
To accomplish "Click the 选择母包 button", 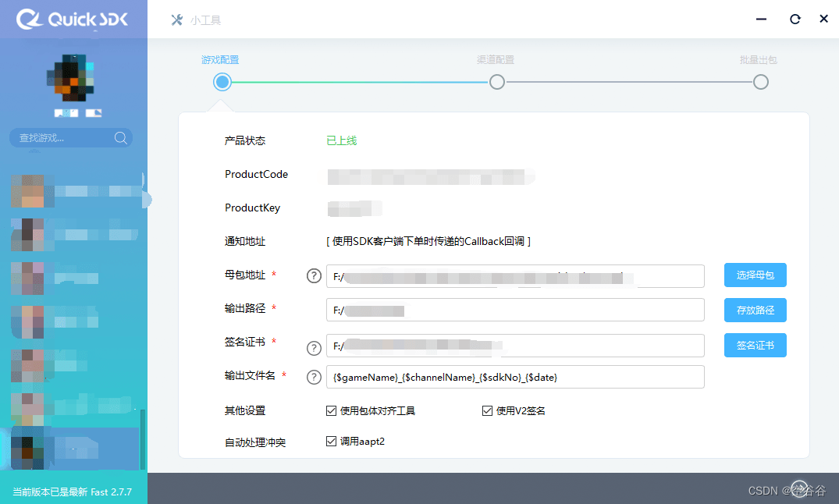I will click(755, 275).
